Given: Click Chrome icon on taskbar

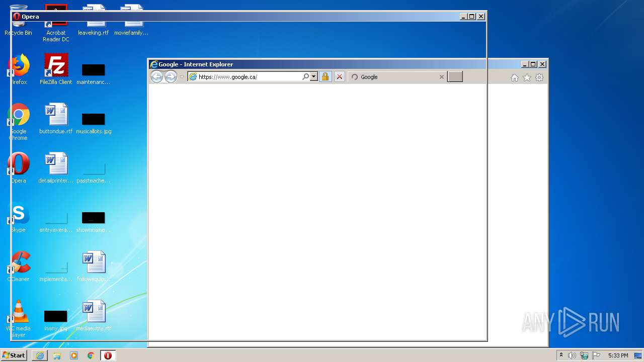Looking at the screenshot, I should pos(91,355).
